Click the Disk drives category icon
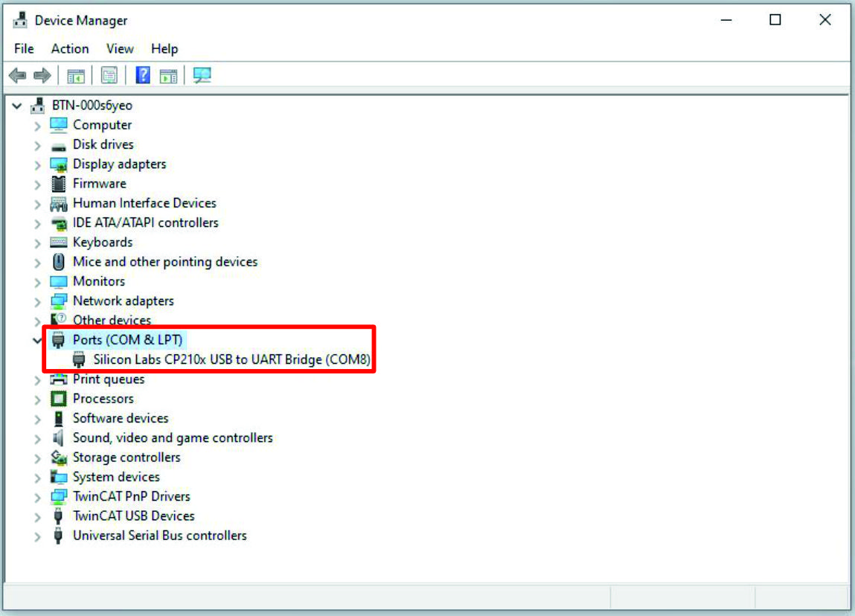855x616 pixels. click(x=58, y=146)
